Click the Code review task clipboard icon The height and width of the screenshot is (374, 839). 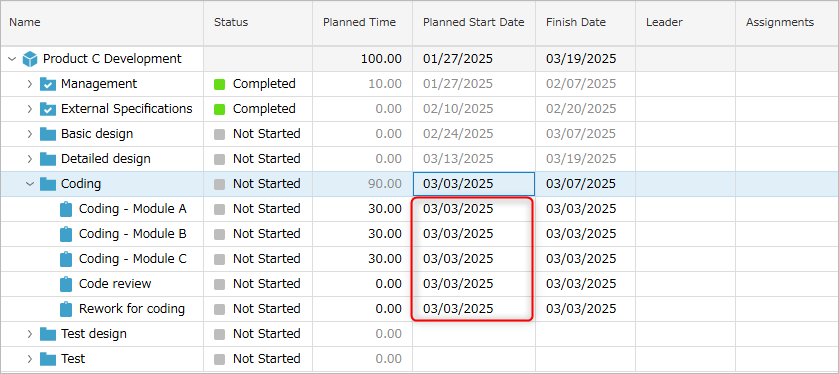[66, 284]
